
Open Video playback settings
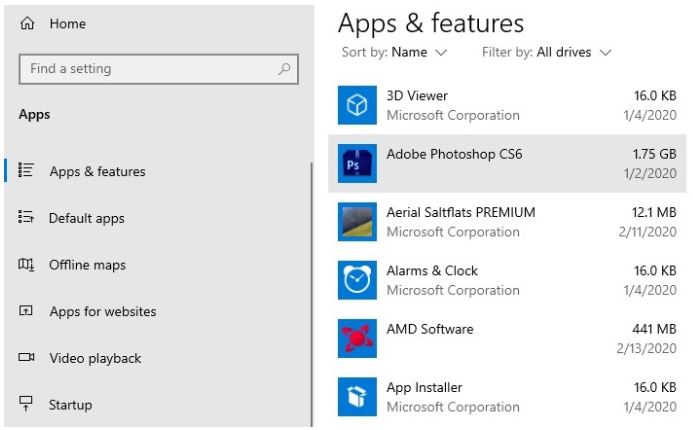95,358
